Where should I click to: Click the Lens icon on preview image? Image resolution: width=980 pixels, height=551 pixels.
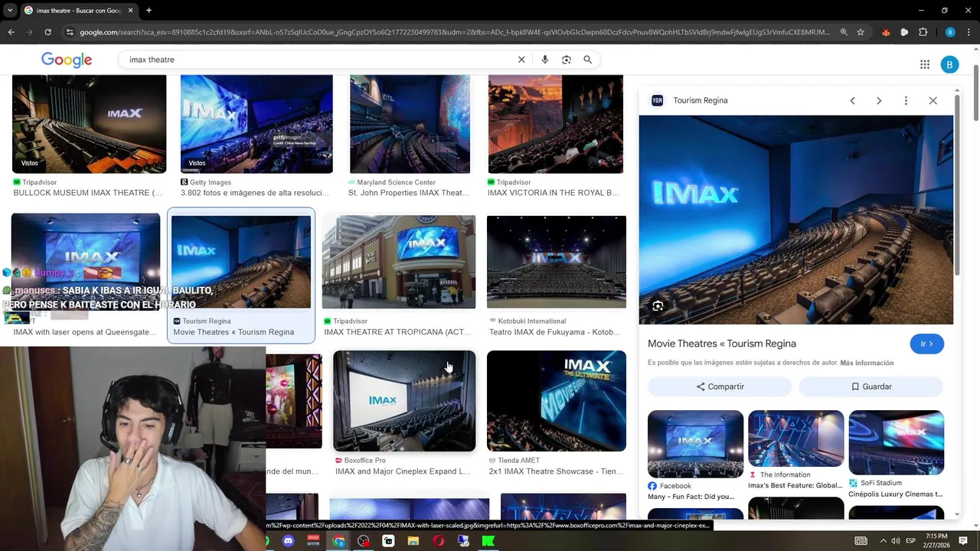[x=658, y=306]
